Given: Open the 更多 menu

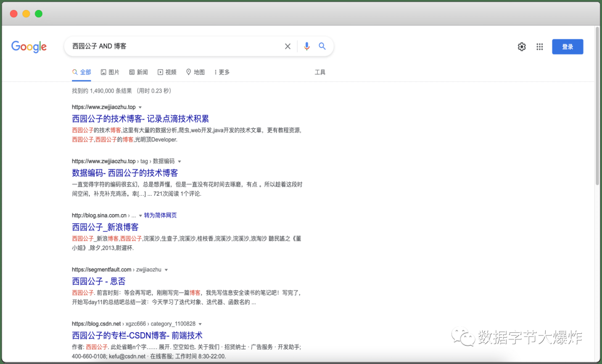Looking at the screenshot, I should pyautogui.click(x=222, y=72).
